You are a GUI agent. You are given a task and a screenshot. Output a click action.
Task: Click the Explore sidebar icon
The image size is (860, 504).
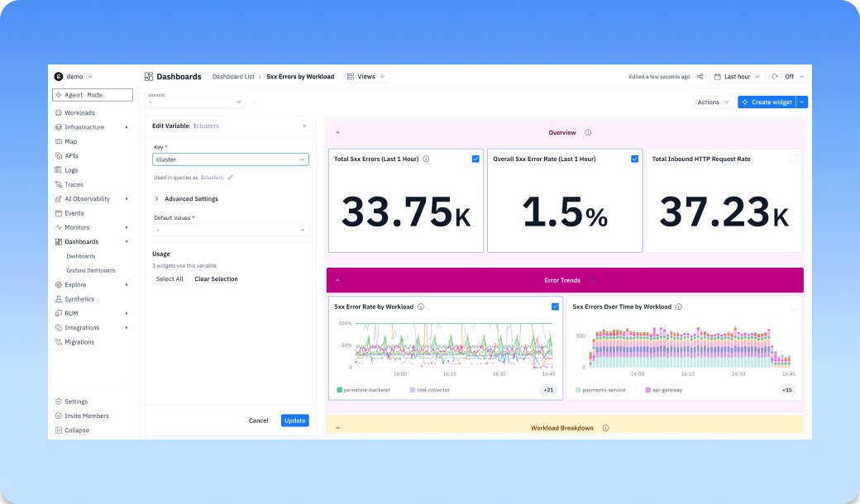point(59,285)
